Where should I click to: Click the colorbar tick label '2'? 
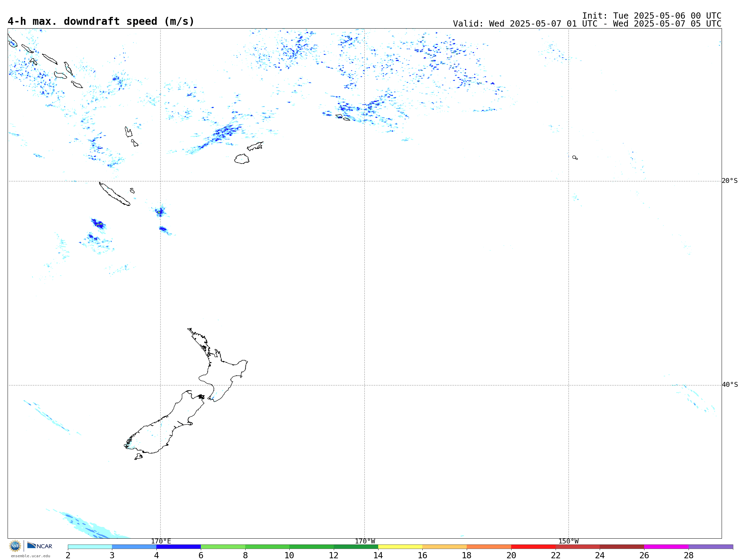68,555
